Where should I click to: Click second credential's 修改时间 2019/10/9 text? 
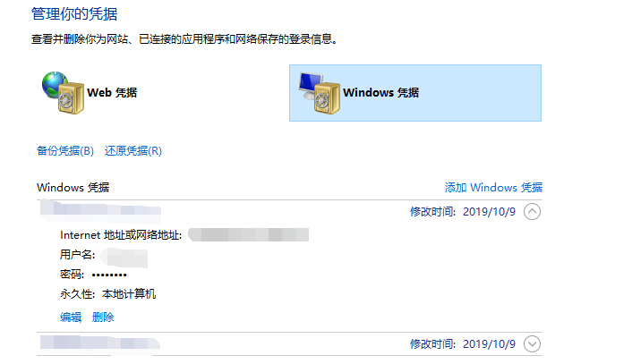tap(463, 343)
